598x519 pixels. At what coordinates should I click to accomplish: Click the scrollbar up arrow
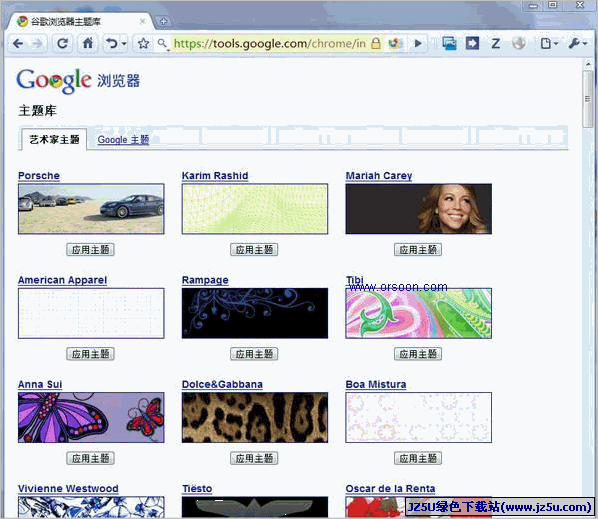tap(588, 64)
